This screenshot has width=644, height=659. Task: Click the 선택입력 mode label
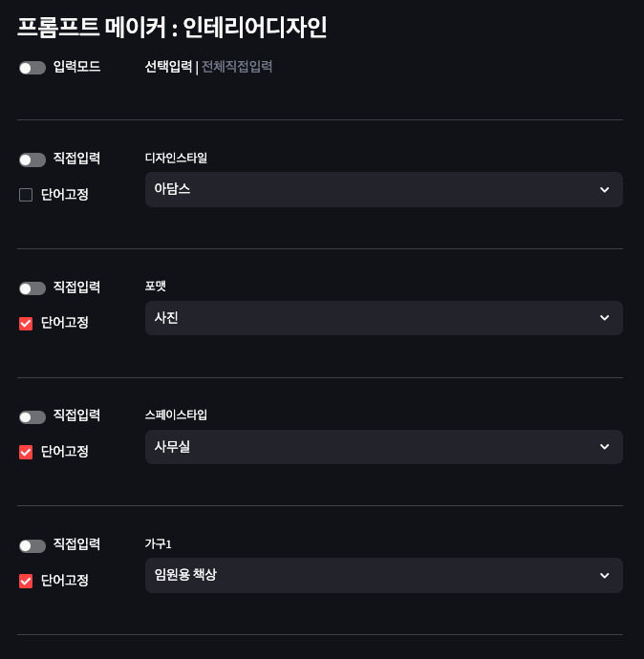pos(168,67)
